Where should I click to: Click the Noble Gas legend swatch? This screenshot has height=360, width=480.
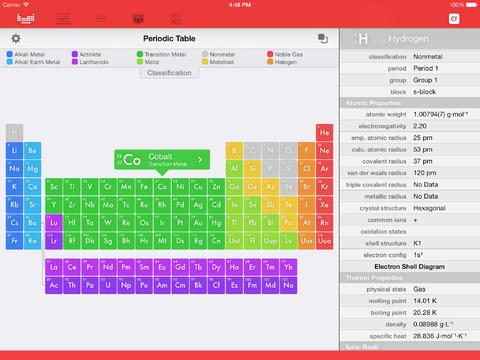[270, 54]
